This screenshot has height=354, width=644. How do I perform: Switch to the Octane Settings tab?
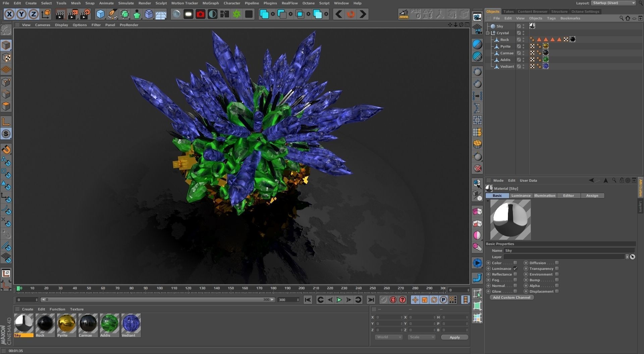click(585, 11)
